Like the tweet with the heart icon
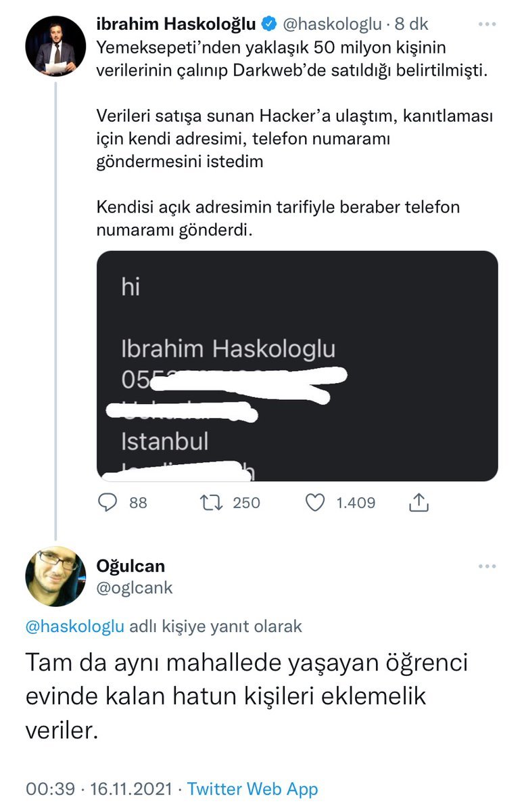Viewport: 524px width, 812px height. [314, 503]
